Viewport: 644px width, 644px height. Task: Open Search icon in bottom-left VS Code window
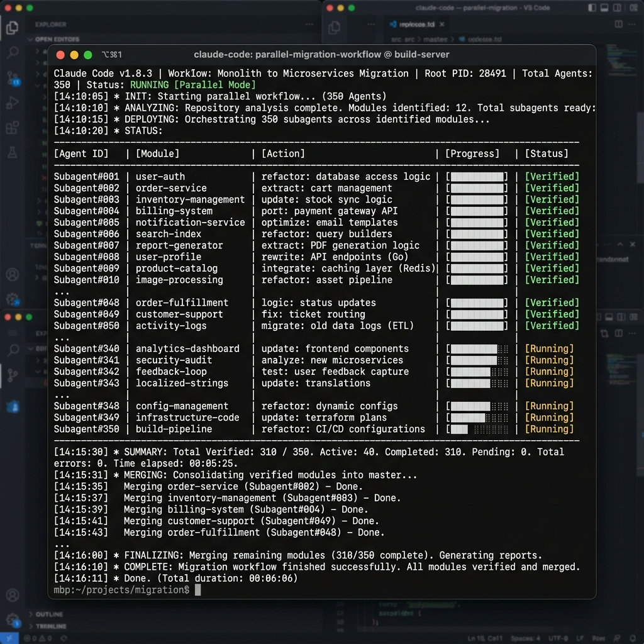coord(13,350)
